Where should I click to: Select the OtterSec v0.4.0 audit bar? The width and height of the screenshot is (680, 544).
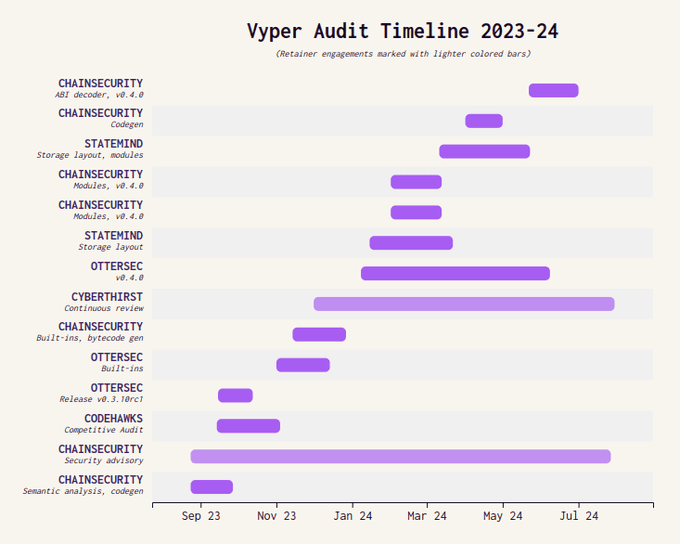tap(455, 274)
